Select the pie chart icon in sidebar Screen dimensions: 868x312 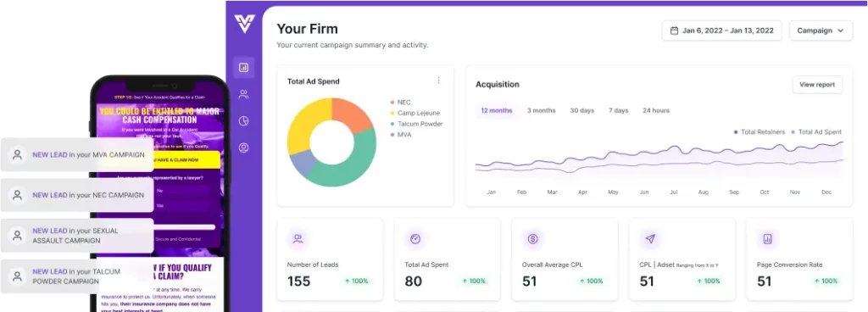pos(243,121)
